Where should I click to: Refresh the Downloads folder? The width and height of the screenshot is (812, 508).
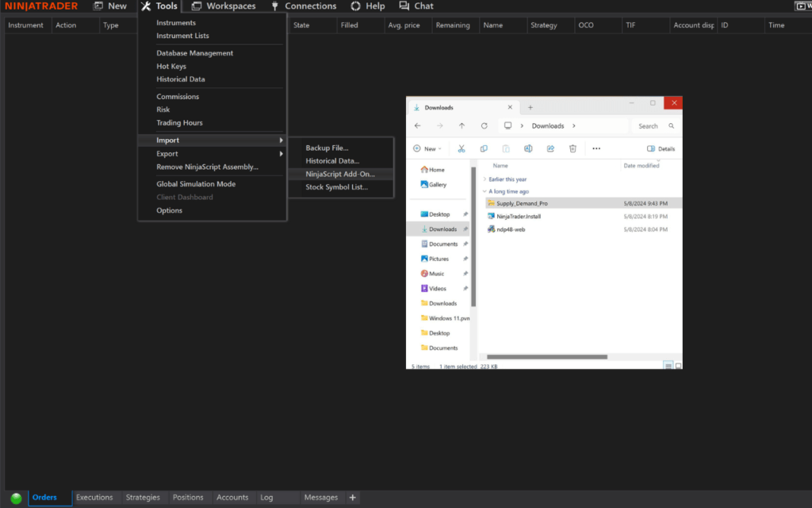click(x=485, y=126)
